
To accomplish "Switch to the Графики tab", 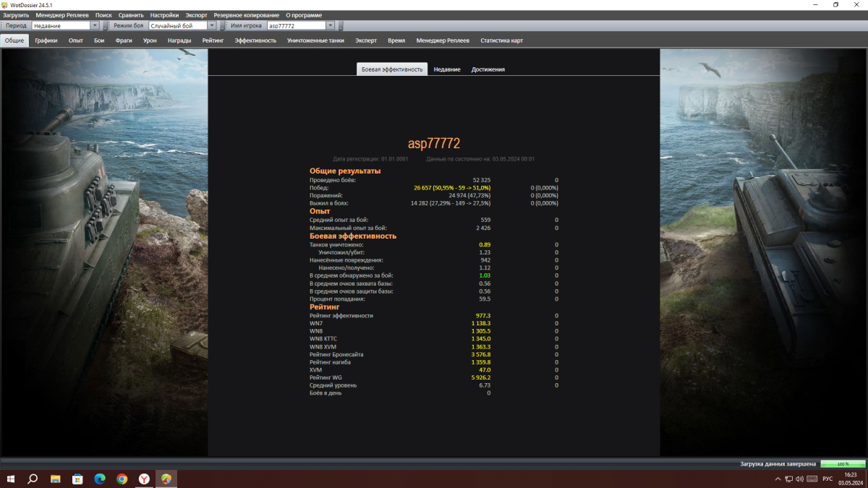I will pos(46,40).
